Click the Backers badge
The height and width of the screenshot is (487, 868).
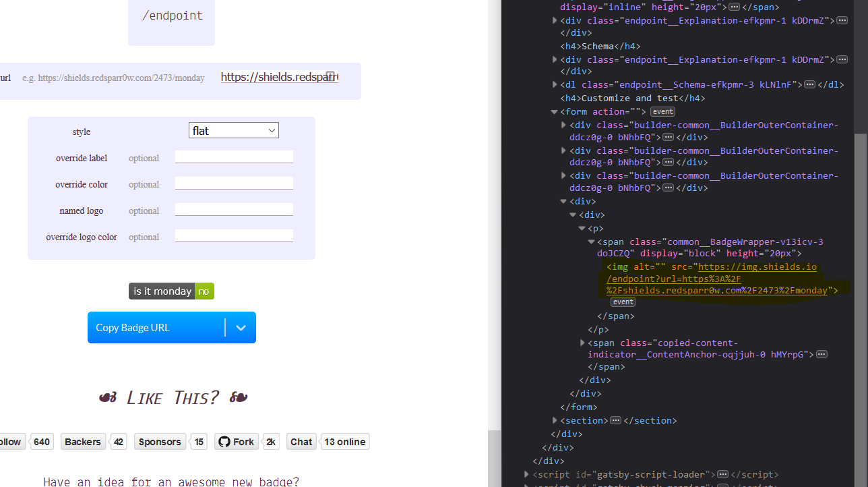[83, 442]
